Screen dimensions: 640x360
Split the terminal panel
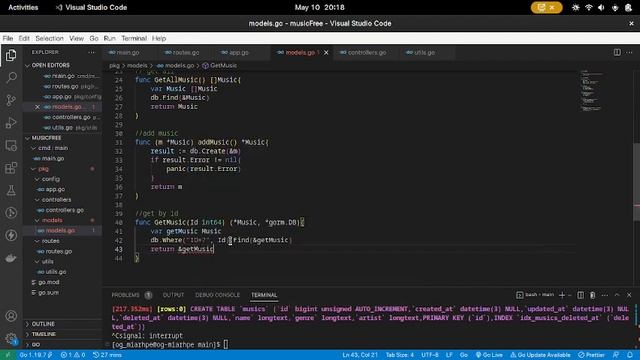580,295
